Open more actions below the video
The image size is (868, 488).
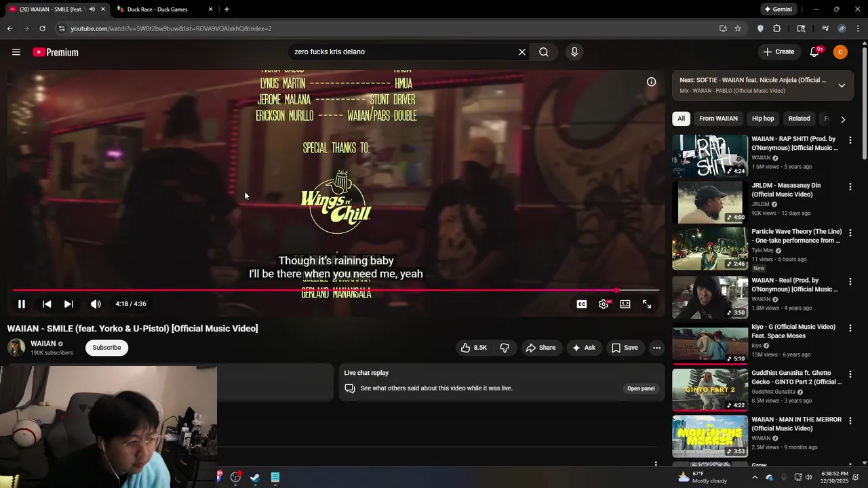click(x=656, y=348)
